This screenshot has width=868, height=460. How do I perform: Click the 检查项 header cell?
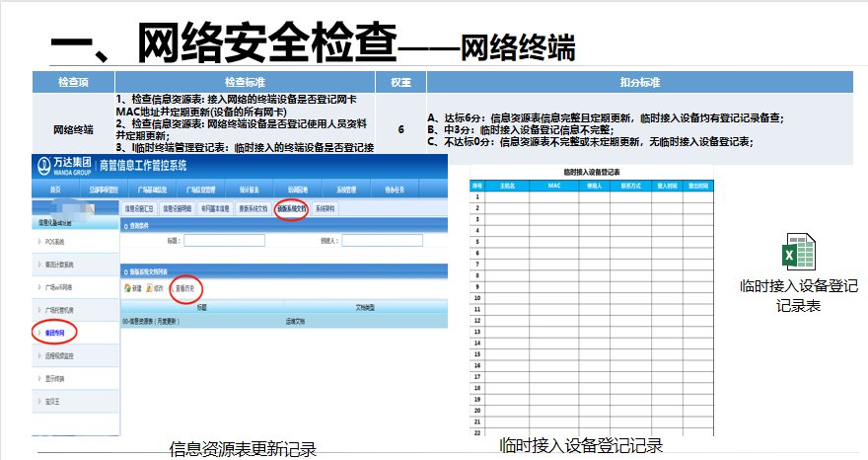click(73, 82)
